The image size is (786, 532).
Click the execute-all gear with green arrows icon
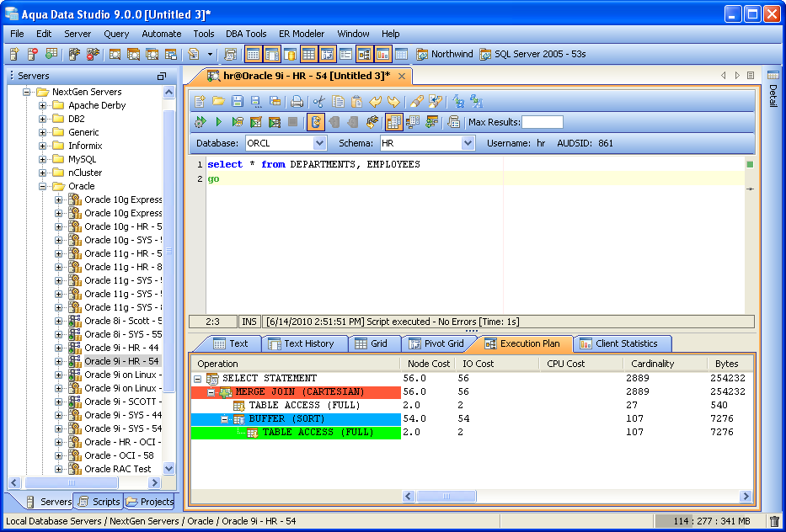point(201,122)
